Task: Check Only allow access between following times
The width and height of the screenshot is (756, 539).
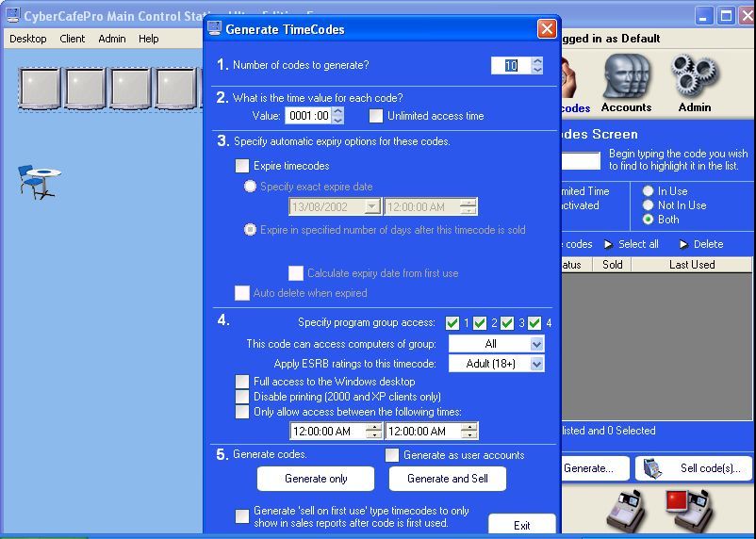Action: 242,412
